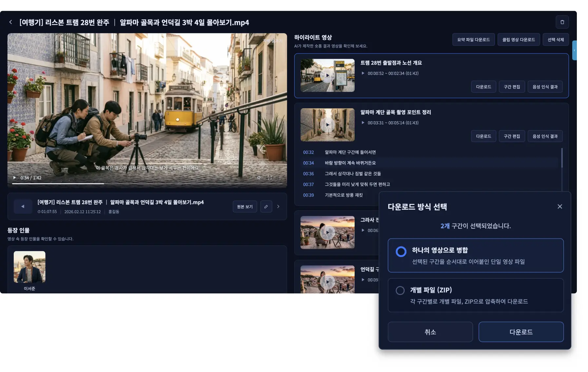Play fourth clip via small play icon near 00:09
The width and height of the screenshot is (588, 372).
coord(363,280)
